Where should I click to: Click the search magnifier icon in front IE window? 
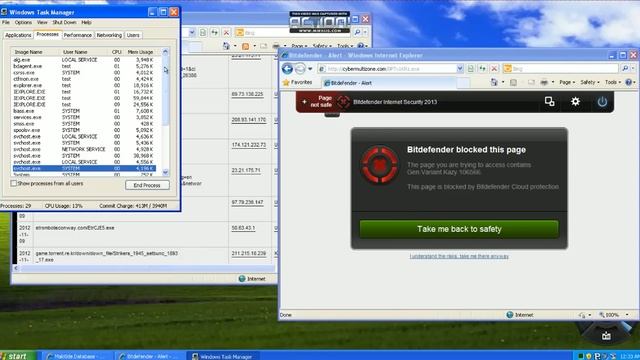pyautogui.click(x=625, y=69)
